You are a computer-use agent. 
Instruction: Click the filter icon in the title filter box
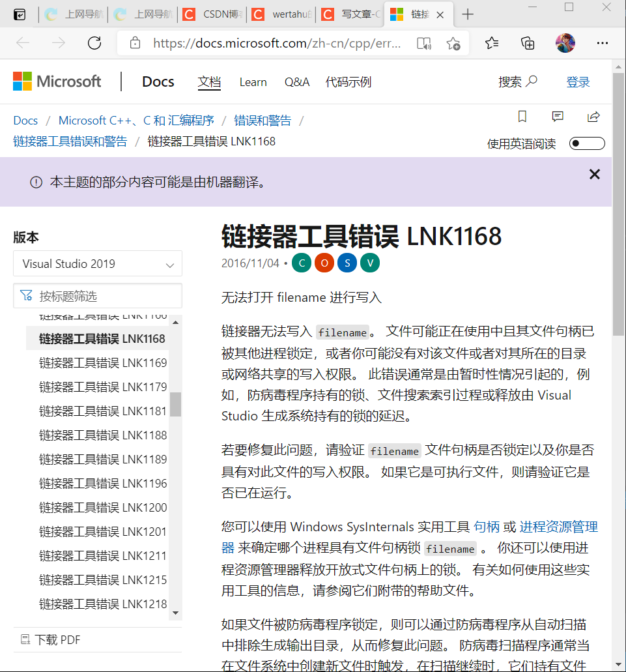click(x=27, y=295)
